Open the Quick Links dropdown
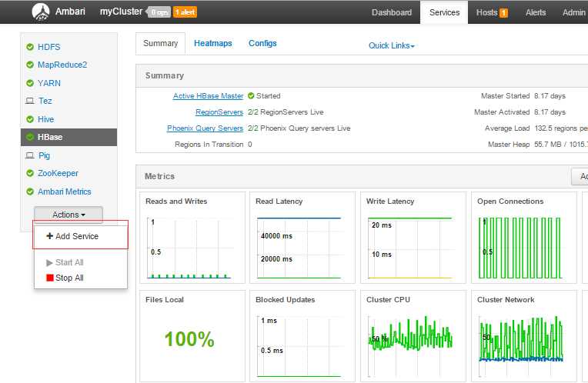Screen dimensions: 588x383 pyautogui.click(x=392, y=45)
